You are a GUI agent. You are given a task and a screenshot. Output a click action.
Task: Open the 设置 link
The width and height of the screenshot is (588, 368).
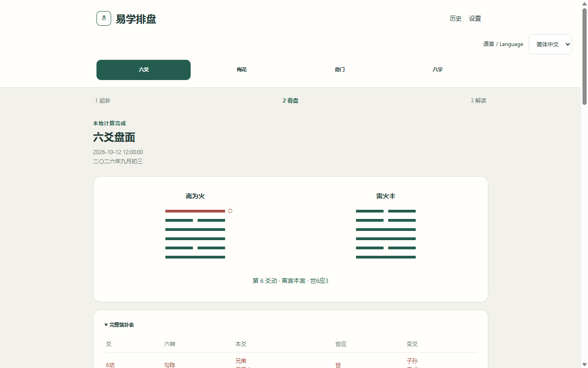pyautogui.click(x=475, y=18)
